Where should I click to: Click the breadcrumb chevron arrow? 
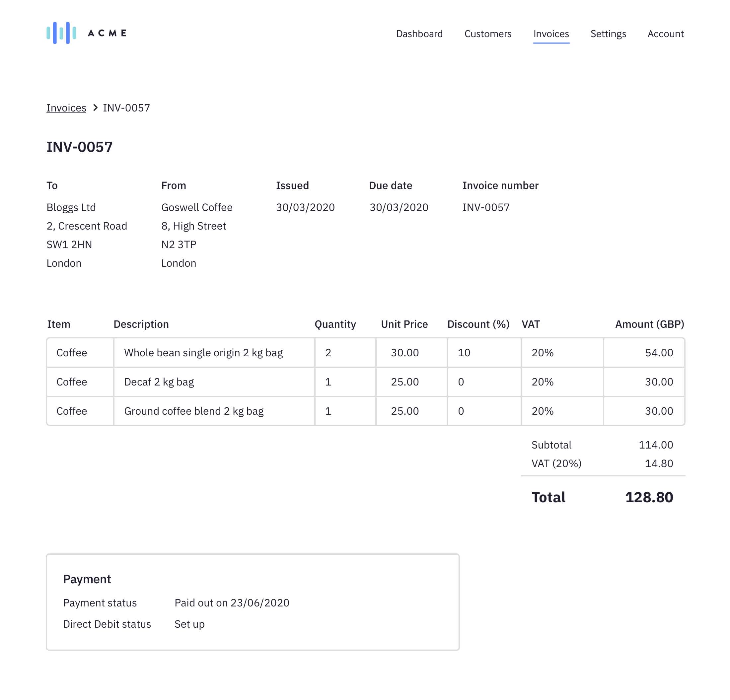(x=95, y=107)
